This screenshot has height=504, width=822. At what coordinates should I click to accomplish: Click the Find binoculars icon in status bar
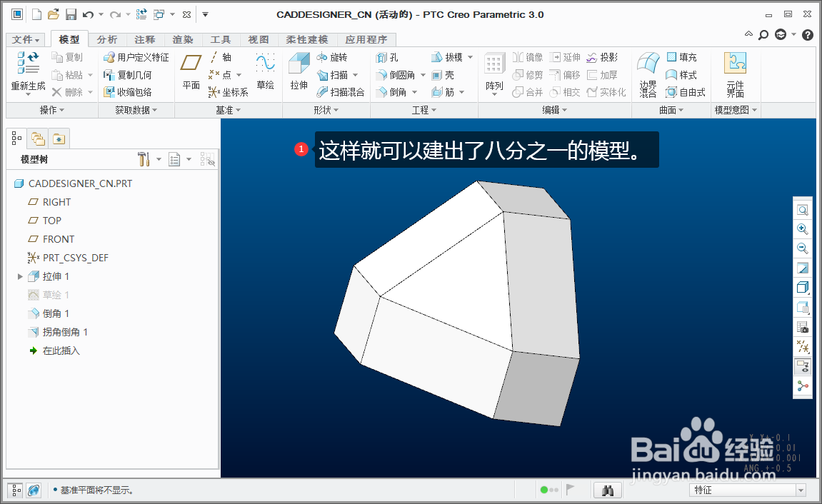(608, 490)
